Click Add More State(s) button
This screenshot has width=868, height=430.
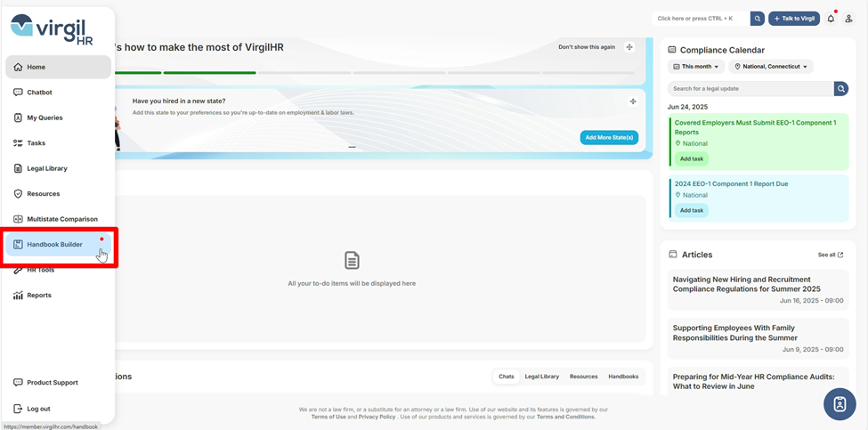click(x=609, y=137)
